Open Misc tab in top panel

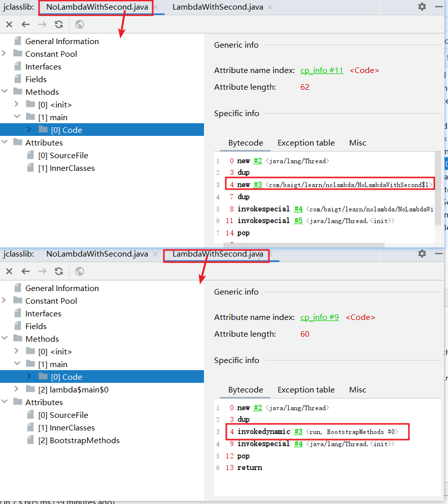coord(358,142)
